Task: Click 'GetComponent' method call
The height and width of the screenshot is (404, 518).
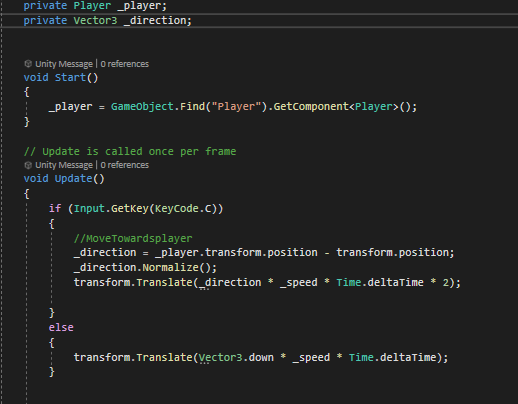Action: pos(311,107)
